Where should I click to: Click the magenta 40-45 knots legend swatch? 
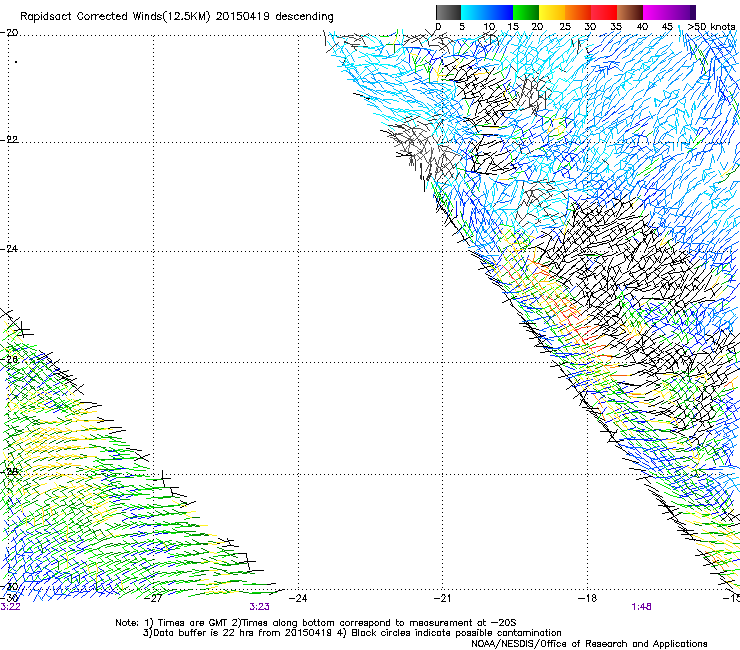click(x=656, y=12)
